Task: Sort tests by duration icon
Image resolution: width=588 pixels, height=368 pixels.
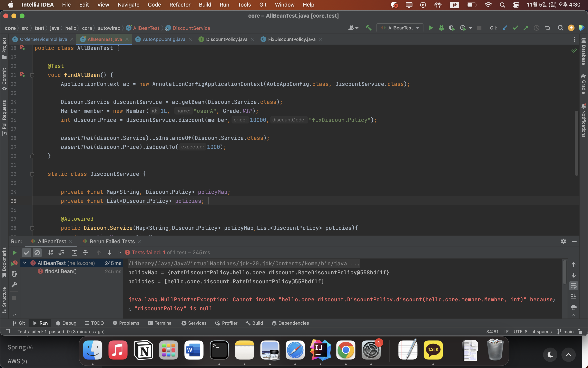Action: 61,253
